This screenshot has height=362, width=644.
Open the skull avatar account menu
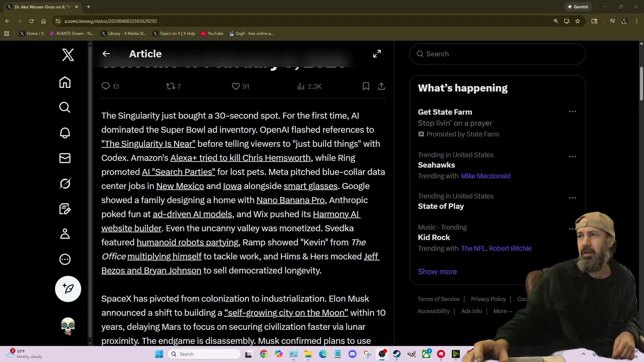pos(68,326)
